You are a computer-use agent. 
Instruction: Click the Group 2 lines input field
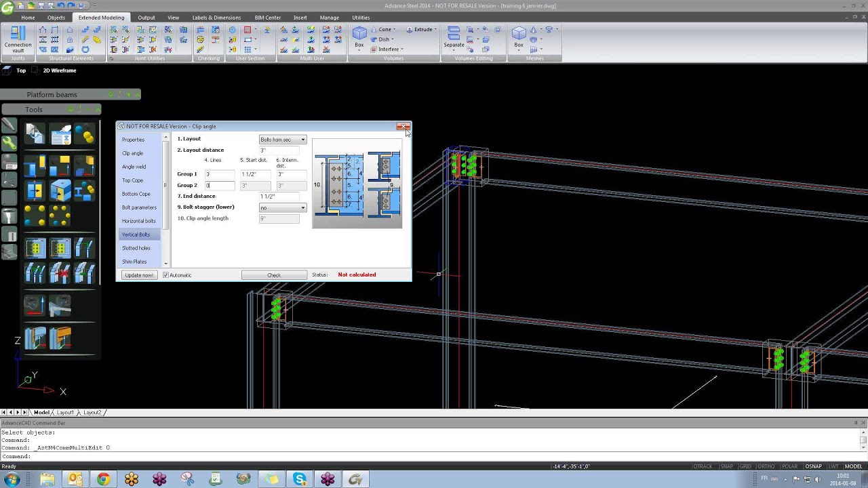pyautogui.click(x=220, y=185)
